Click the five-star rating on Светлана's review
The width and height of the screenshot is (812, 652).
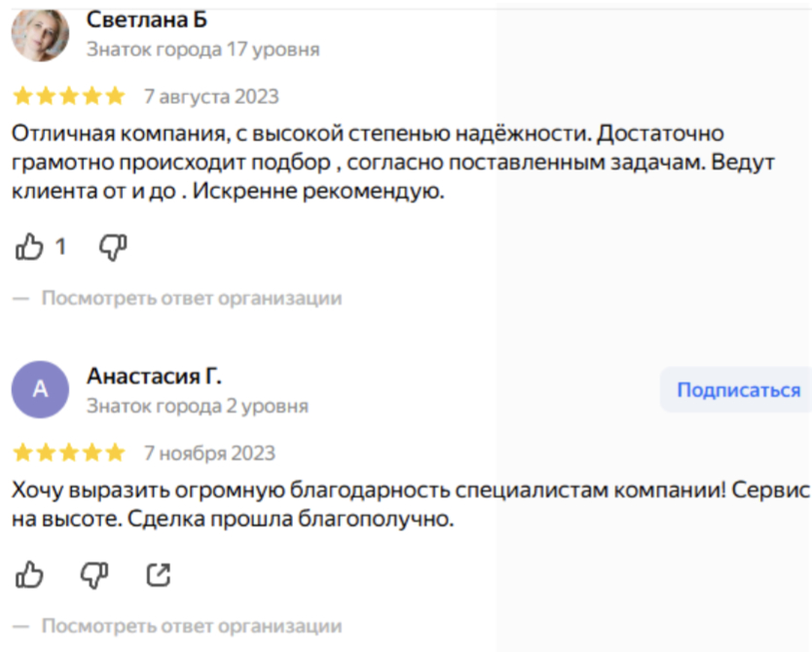point(69,96)
